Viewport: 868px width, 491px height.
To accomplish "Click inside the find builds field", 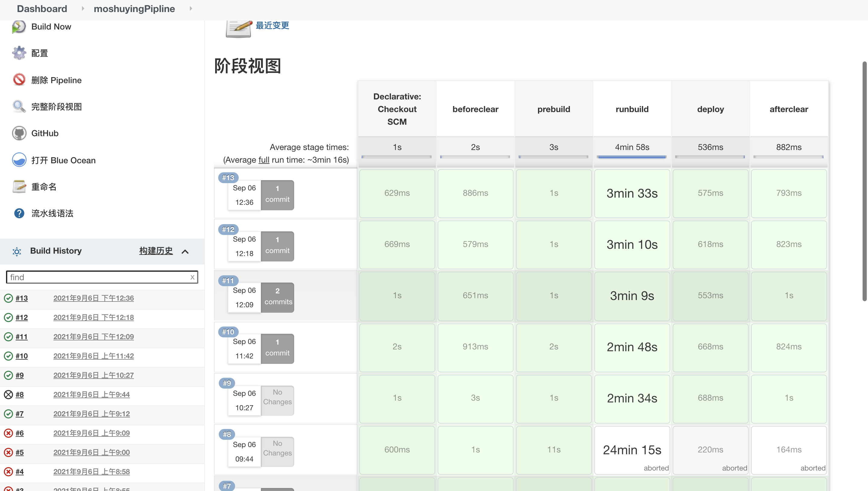I will pos(98,277).
